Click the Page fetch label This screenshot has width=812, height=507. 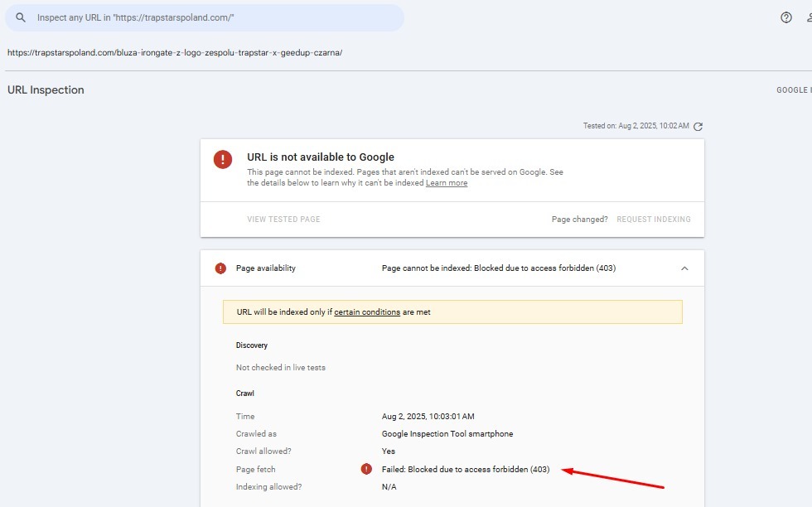click(x=256, y=469)
